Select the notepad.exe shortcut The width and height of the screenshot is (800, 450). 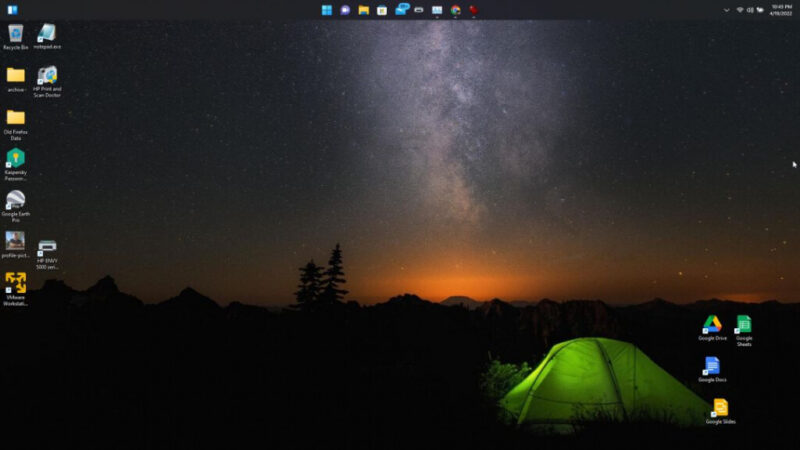[x=46, y=34]
